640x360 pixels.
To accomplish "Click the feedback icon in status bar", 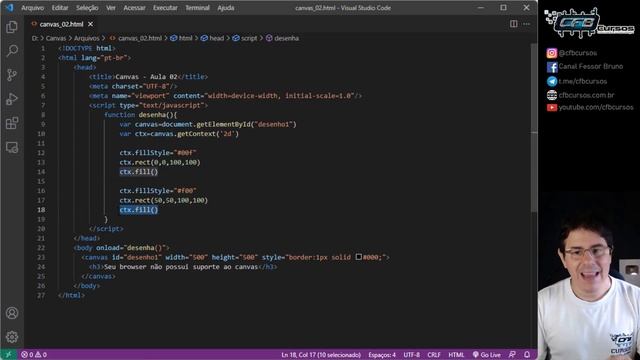I will (512, 355).
